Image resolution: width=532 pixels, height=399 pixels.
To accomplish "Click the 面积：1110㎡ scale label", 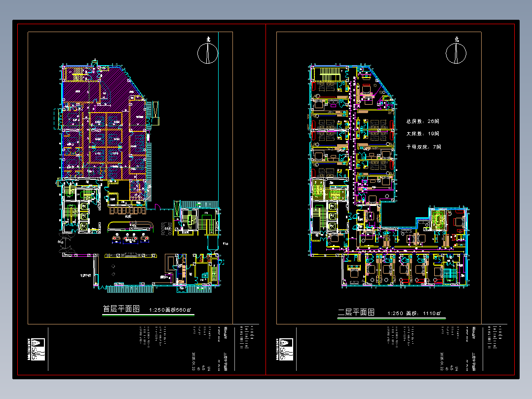I will (423, 313).
